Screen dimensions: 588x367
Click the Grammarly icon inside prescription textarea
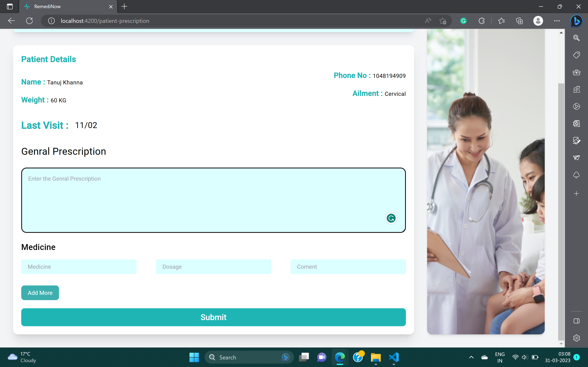[x=391, y=218]
